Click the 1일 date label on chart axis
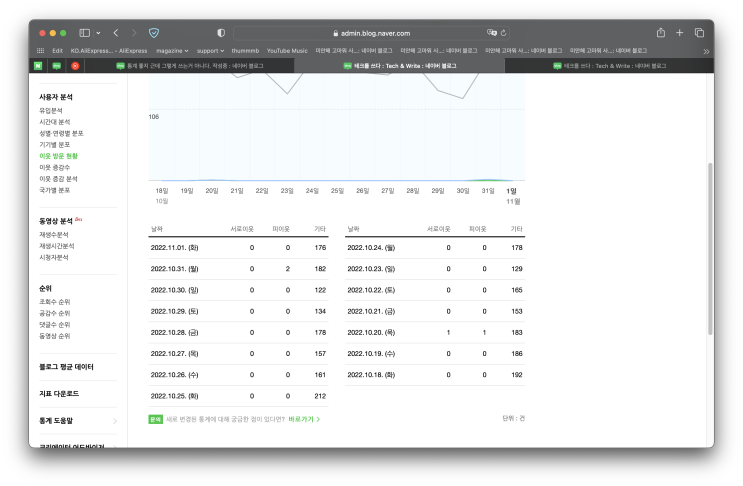The image size is (743, 486). point(511,191)
